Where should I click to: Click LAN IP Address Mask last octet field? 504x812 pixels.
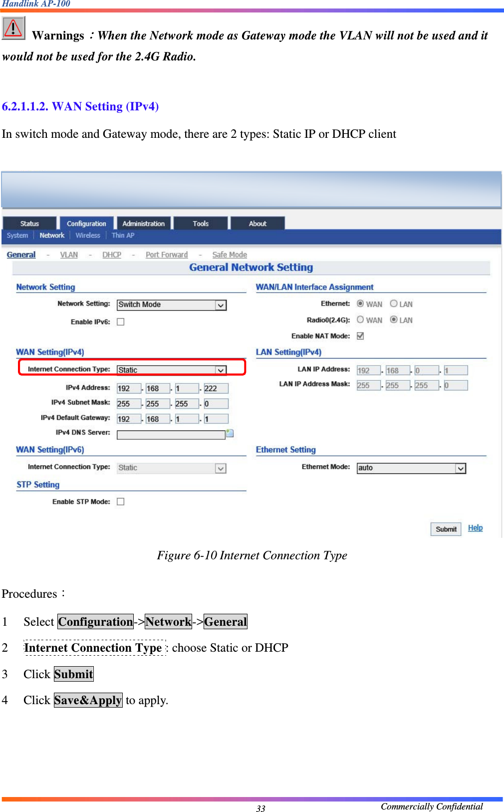(456, 386)
